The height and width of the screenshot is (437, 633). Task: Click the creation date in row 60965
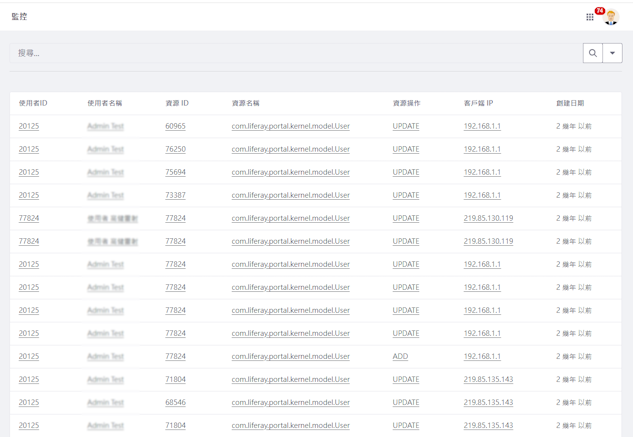point(574,126)
